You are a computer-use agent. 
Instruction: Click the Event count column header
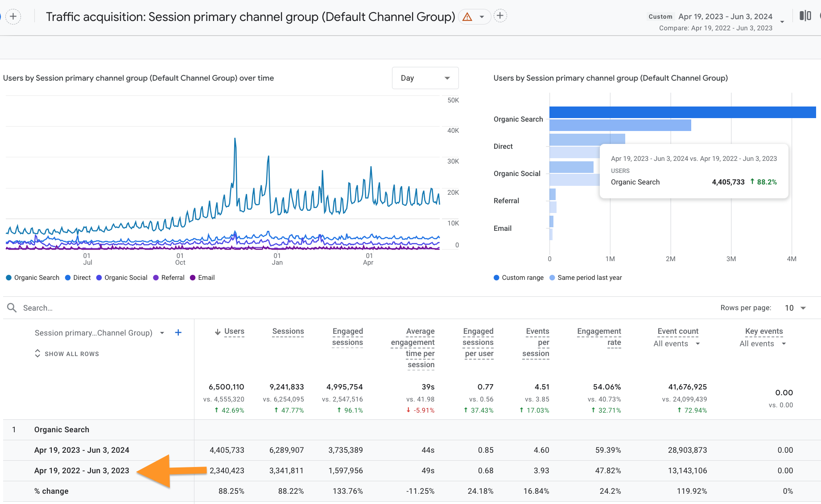(x=678, y=332)
